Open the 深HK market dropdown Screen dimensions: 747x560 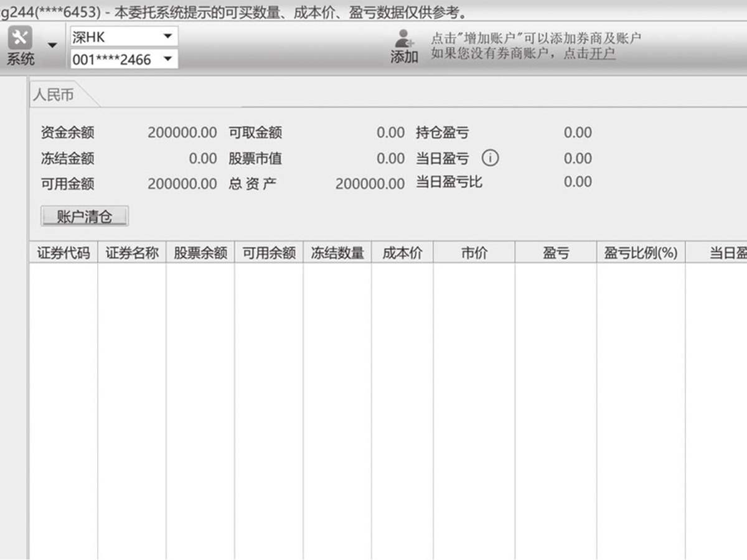(x=124, y=37)
